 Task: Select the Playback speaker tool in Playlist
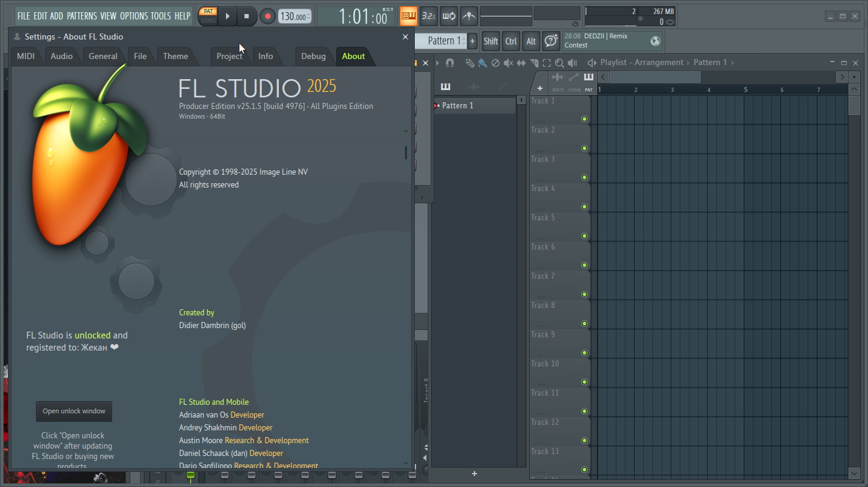tap(572, 63)
